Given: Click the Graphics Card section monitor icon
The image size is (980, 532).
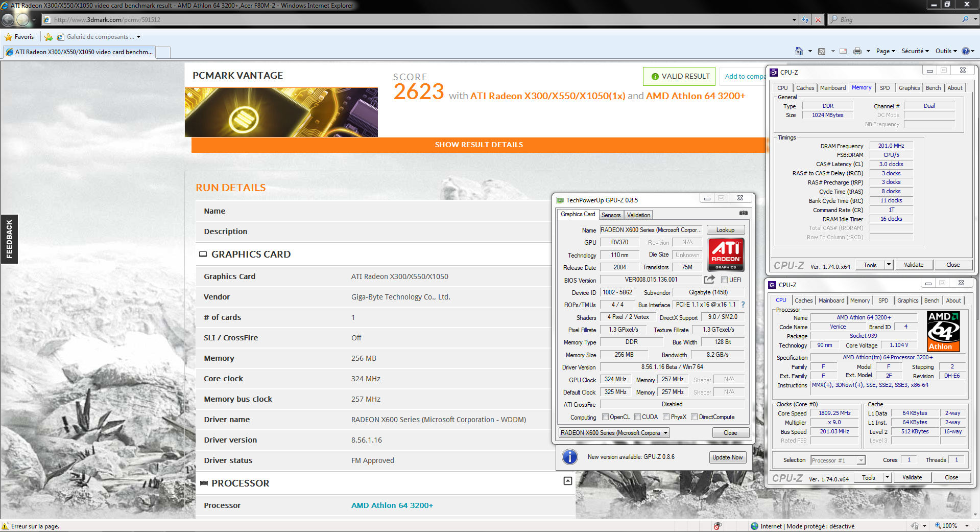Looking at the screenshot, I should pos(203,255).
